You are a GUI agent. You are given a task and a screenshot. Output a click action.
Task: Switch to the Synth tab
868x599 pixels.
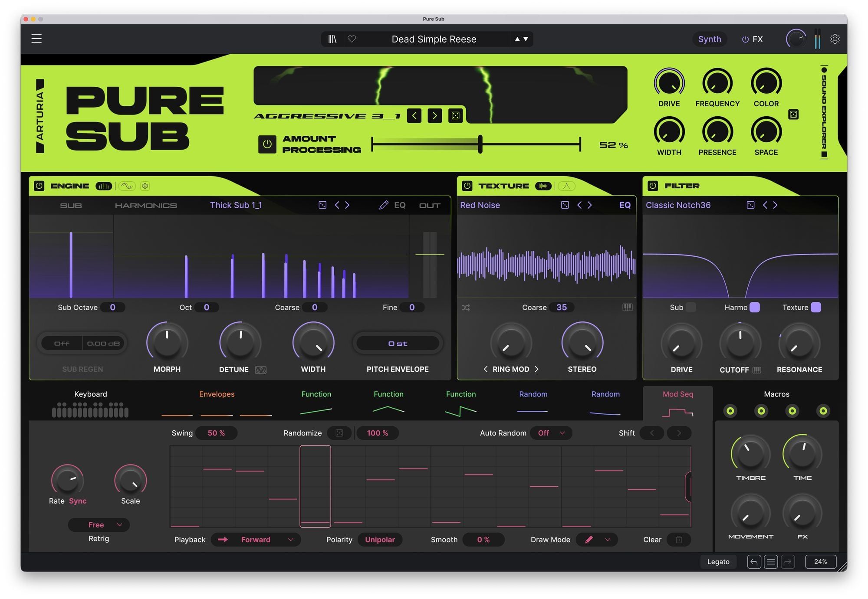710,39
